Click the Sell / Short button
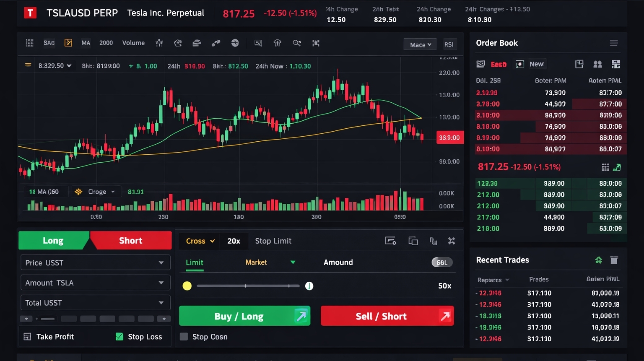The width and height of the screenshot is (644, 361). click(387, 316)
